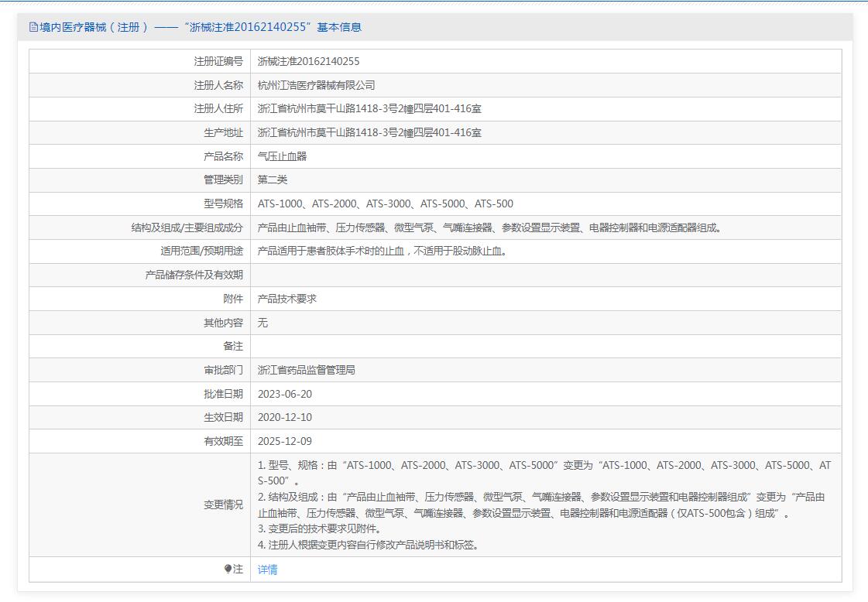Viewport: 868px width, 602px height.
Task: Select registrant name 杭州汇浩医疗器械有限公司
Action: point(316,85)
